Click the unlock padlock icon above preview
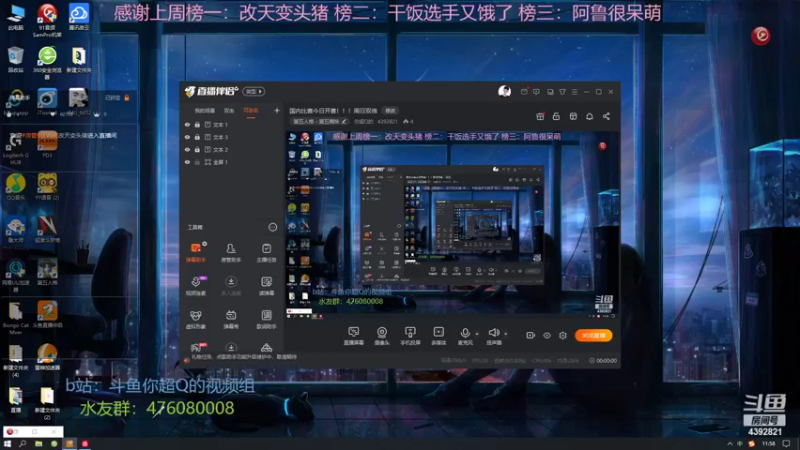800x450 pixels. tap(556, 116)
